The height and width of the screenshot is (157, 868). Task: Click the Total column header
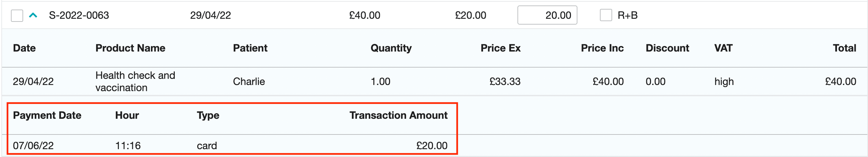844,48
